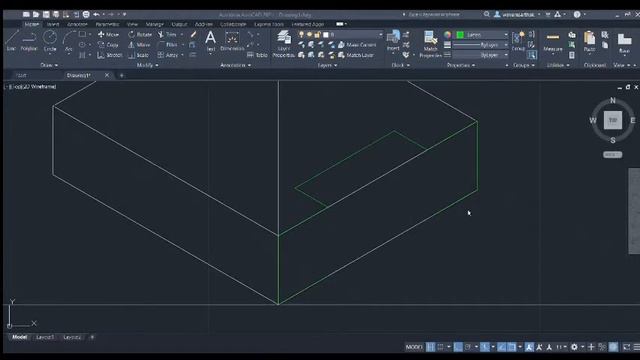
Task: Click the Mirror tool
Action: pos(140,44)
